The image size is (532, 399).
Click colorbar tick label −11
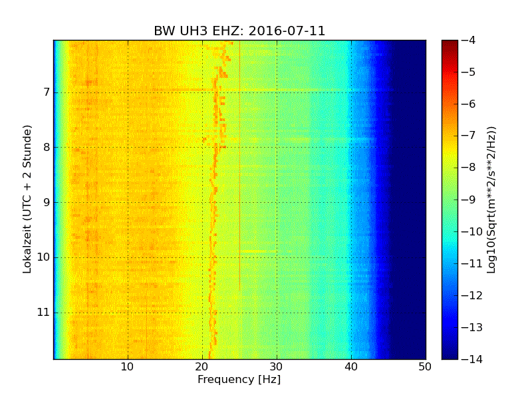pyautogui.click(x=472, y=263)
